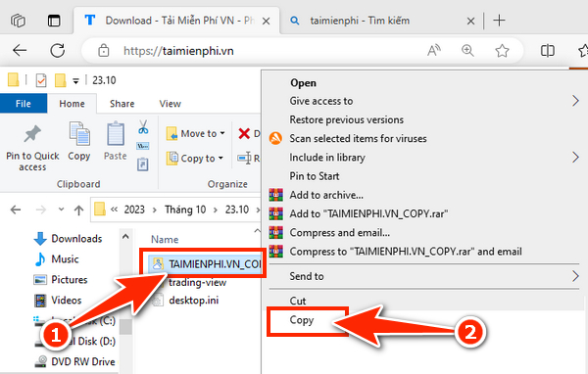The height and width of the screenshot is (374, 588).
Task: Choose Copy in the context menu
Action: tap(302, 320)
